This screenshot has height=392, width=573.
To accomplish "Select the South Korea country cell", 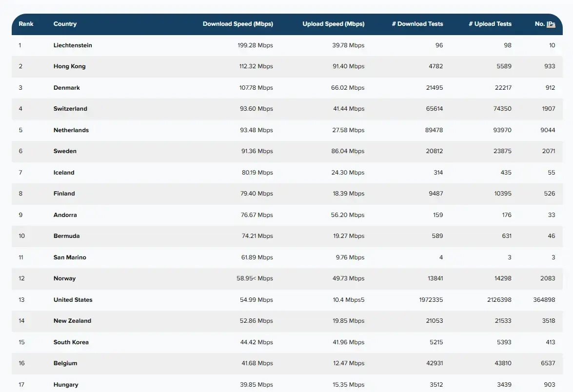I will pyautogui.click(x=71, y=342).
